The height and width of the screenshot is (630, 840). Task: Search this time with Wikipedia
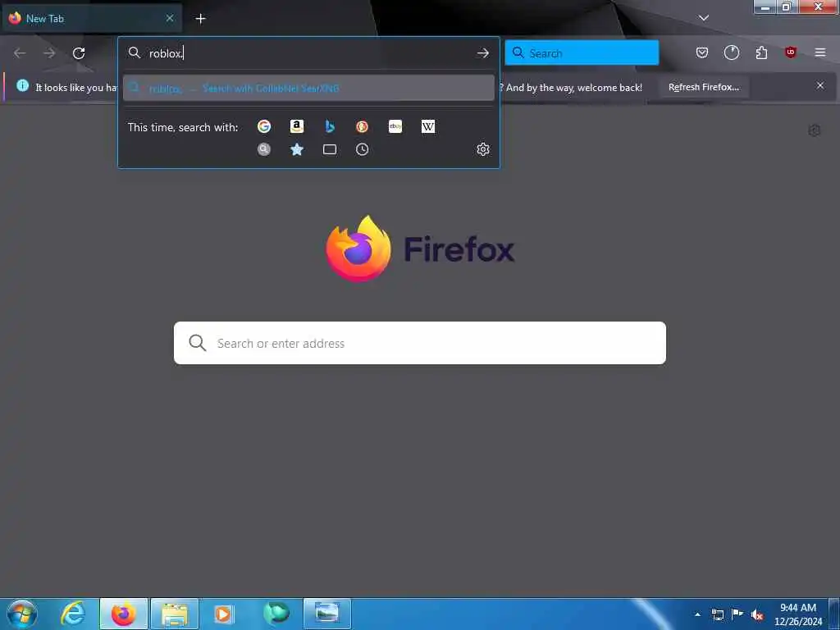428,126
